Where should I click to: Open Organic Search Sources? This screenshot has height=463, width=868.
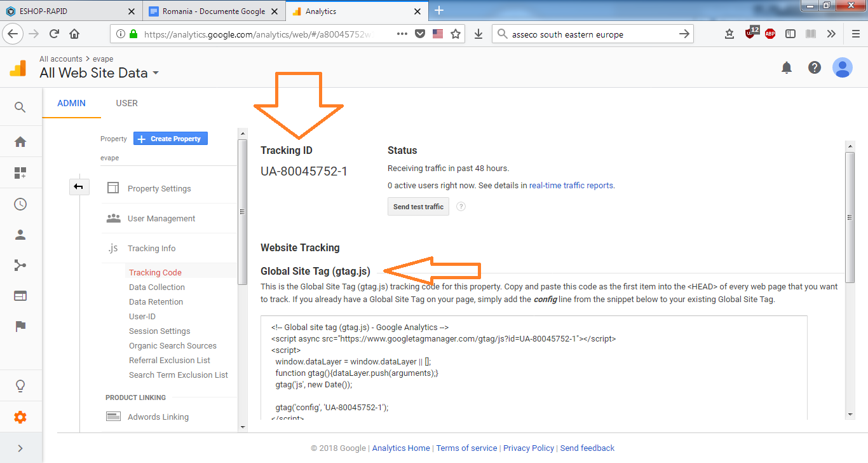coord(173,345)
